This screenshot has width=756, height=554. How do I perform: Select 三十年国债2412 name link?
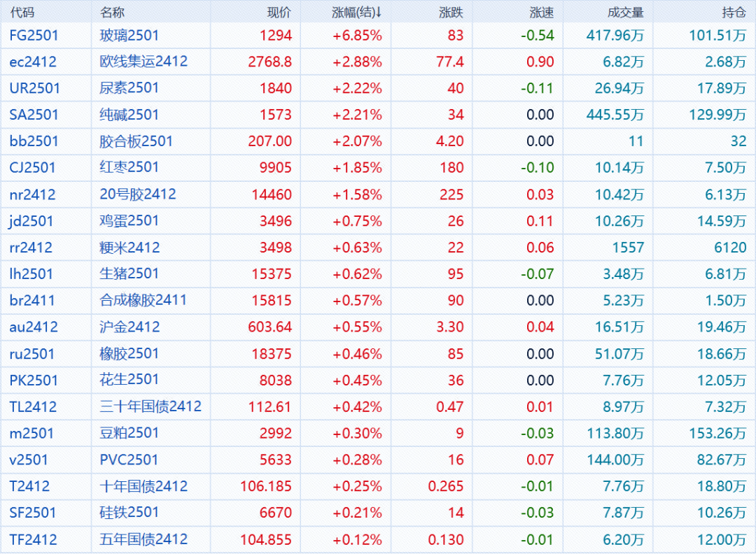150,407
